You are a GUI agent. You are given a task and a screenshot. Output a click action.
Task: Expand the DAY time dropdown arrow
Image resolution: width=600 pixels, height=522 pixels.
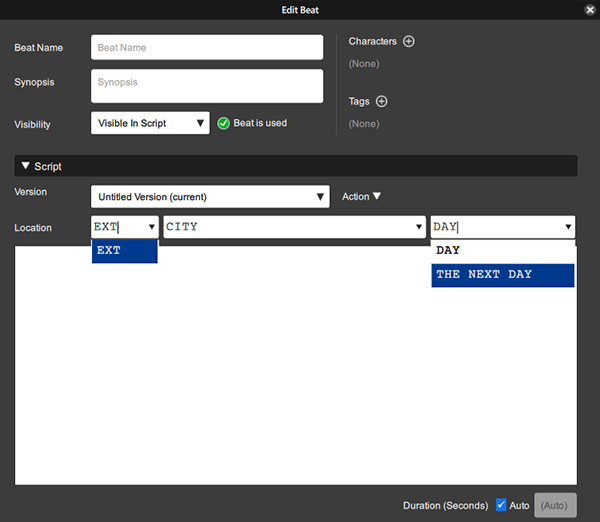click(568, 228)
